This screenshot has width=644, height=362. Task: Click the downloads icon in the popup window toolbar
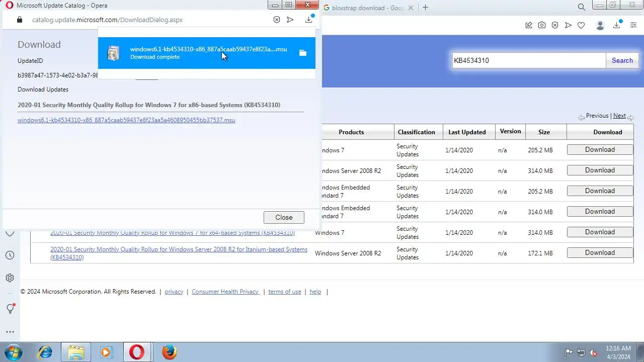(309, 20)
